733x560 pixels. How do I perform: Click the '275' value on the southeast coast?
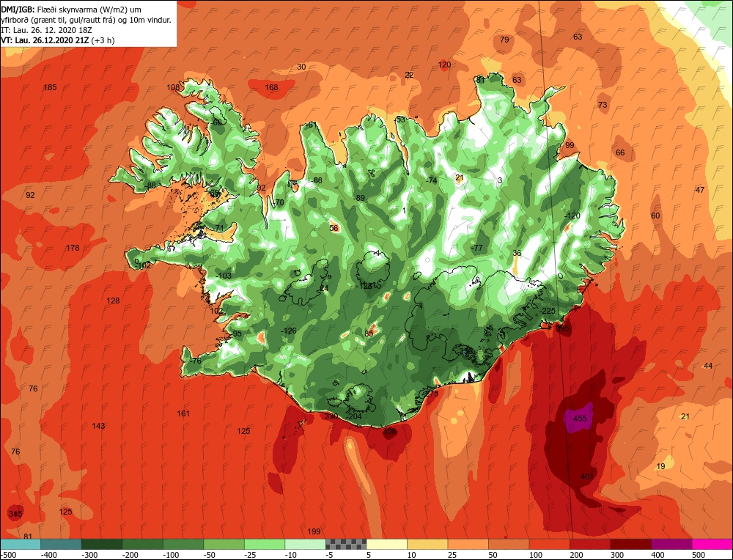(x=432, y=394)
